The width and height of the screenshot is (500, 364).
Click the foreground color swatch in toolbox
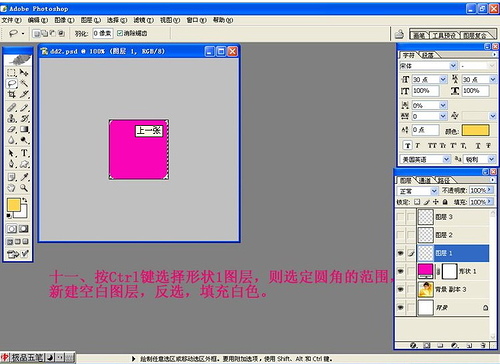coord(13,205)
